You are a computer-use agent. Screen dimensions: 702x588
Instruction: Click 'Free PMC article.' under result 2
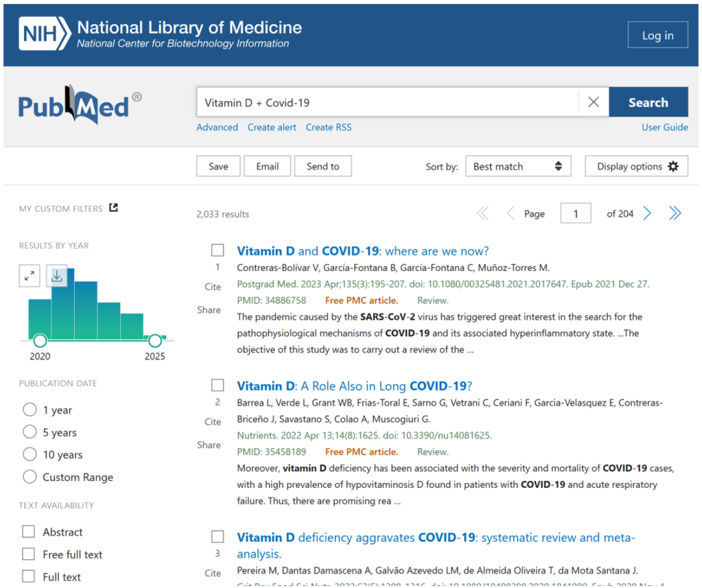tap(361, 452)
